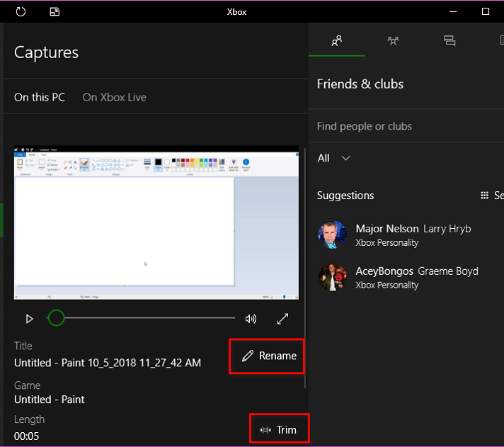Click the Captures heading
This screenshot has width=504, height=447.
click(x=46, y=52)
